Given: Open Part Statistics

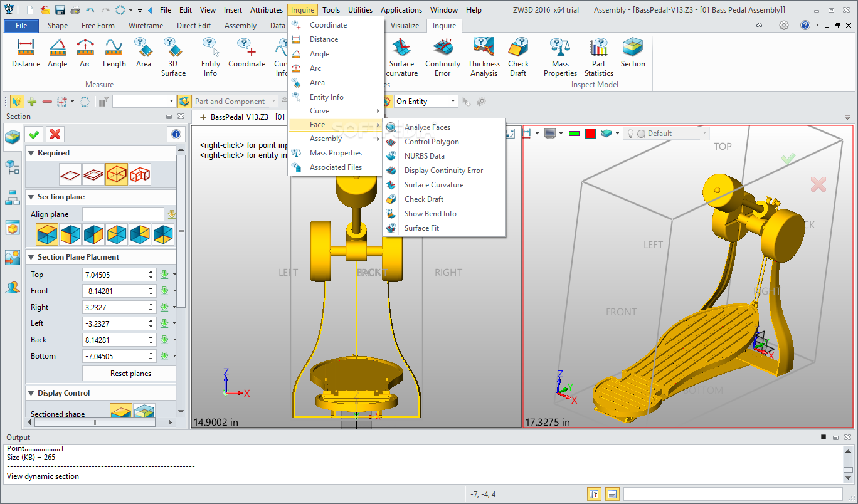Looking at the screenshot, I should click(x=599, y=57).
